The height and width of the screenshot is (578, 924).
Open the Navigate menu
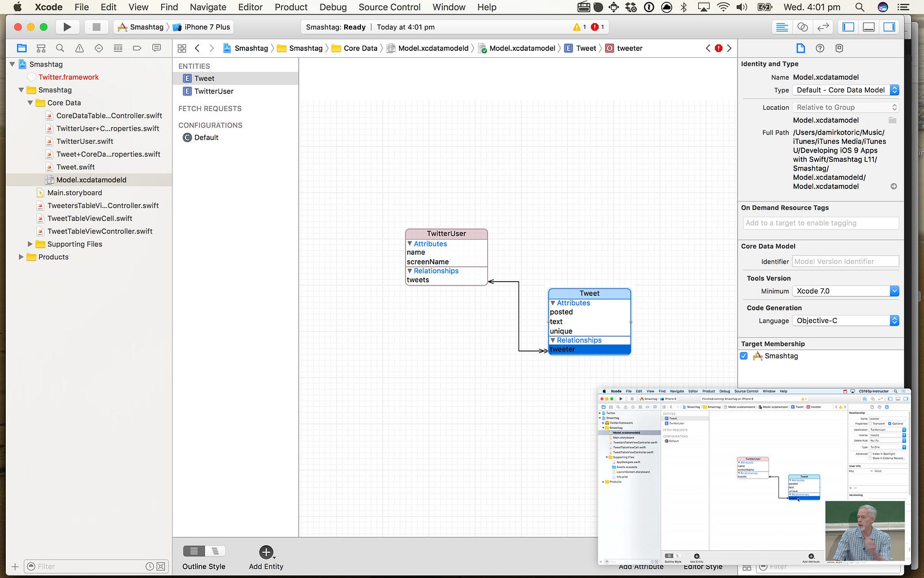pos(208,7)
